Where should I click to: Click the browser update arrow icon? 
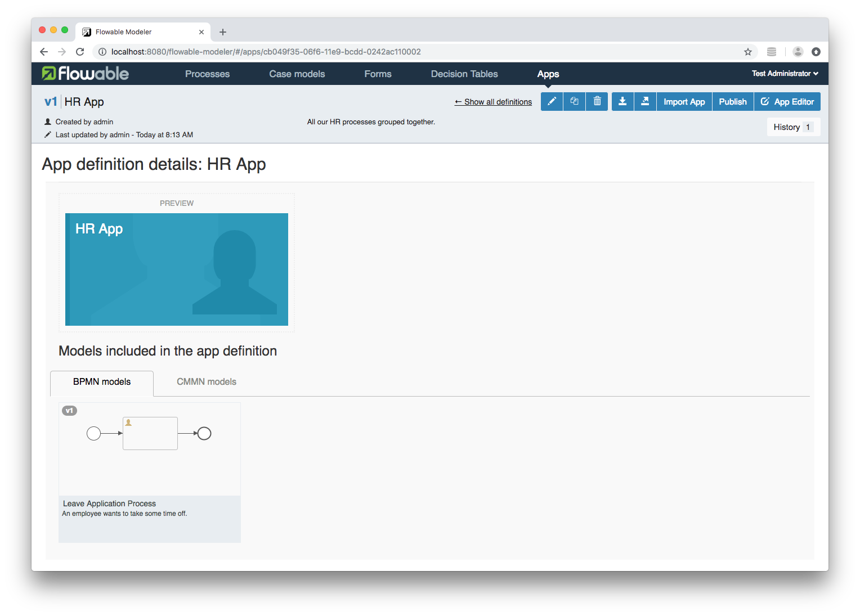tap(816, 52)
